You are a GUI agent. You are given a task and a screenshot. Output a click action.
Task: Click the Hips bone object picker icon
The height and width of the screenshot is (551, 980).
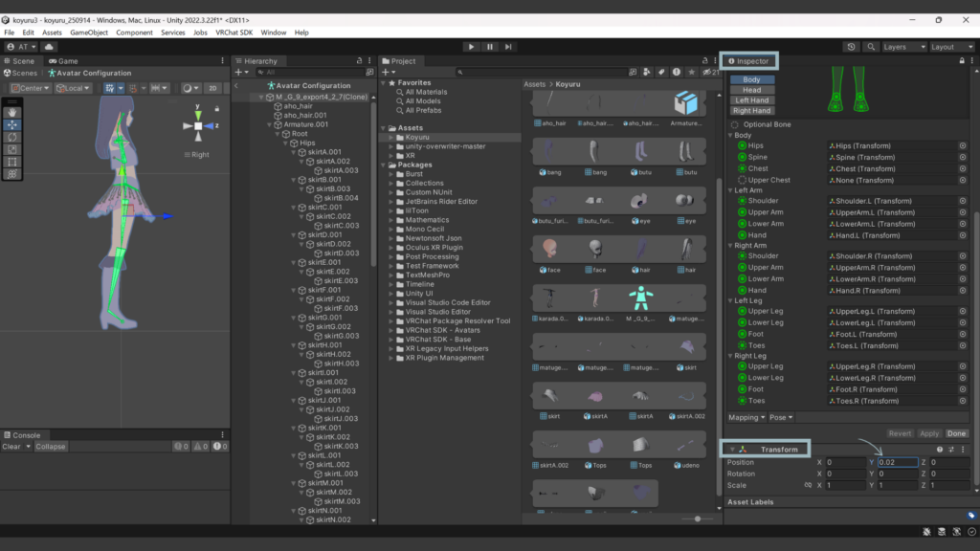[963, 145]
